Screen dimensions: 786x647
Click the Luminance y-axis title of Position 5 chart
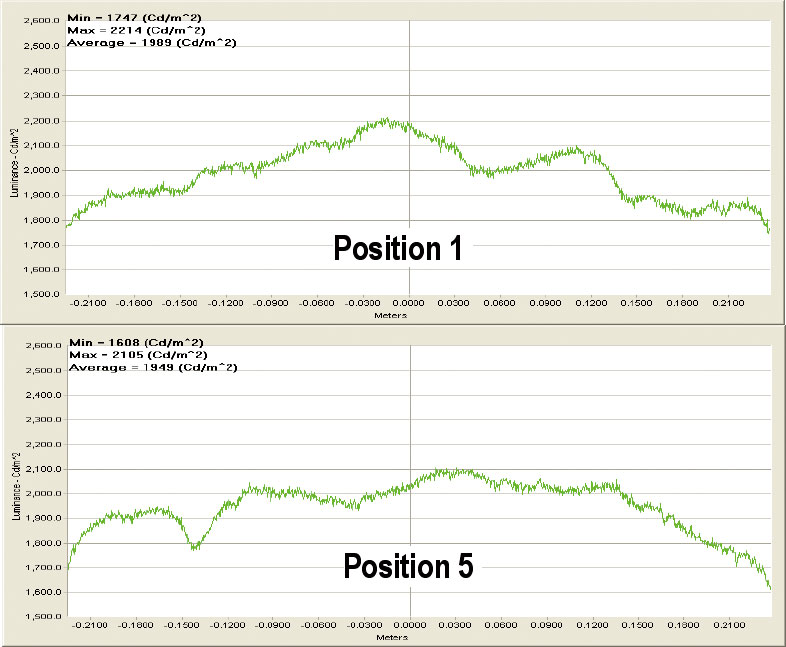[x=14, y=484]
